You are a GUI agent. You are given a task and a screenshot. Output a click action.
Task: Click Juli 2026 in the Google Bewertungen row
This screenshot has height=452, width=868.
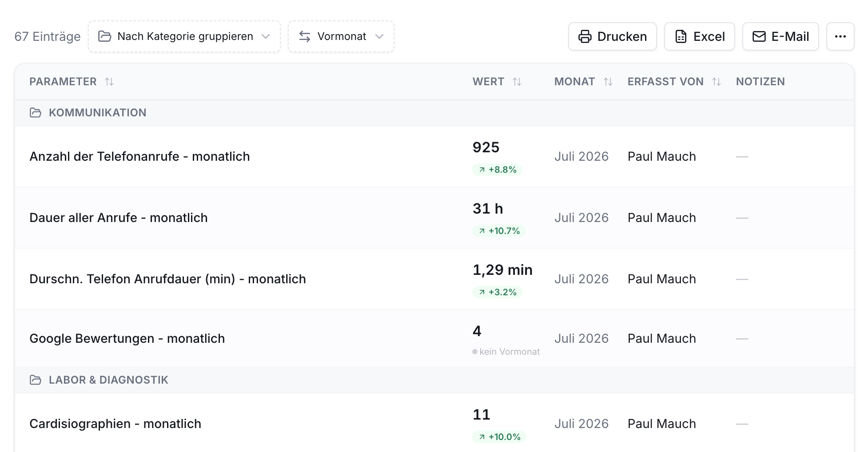(581, 338)
